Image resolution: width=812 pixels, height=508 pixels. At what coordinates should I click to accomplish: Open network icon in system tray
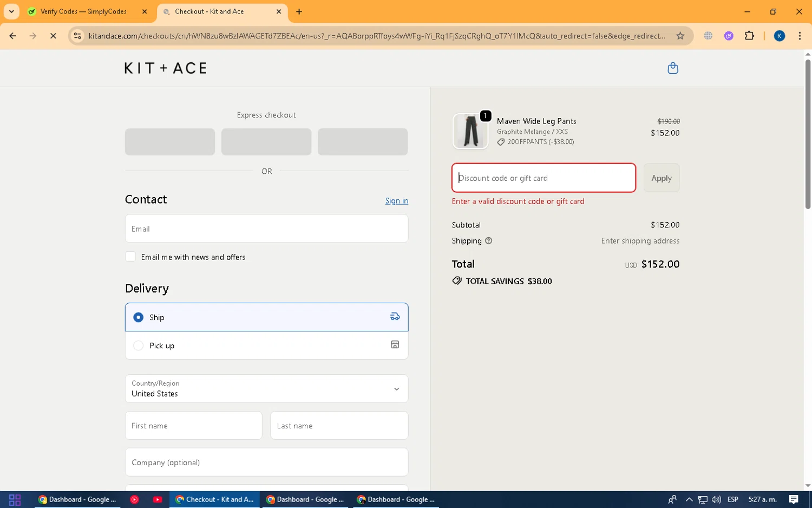click(x=703, y=499)
